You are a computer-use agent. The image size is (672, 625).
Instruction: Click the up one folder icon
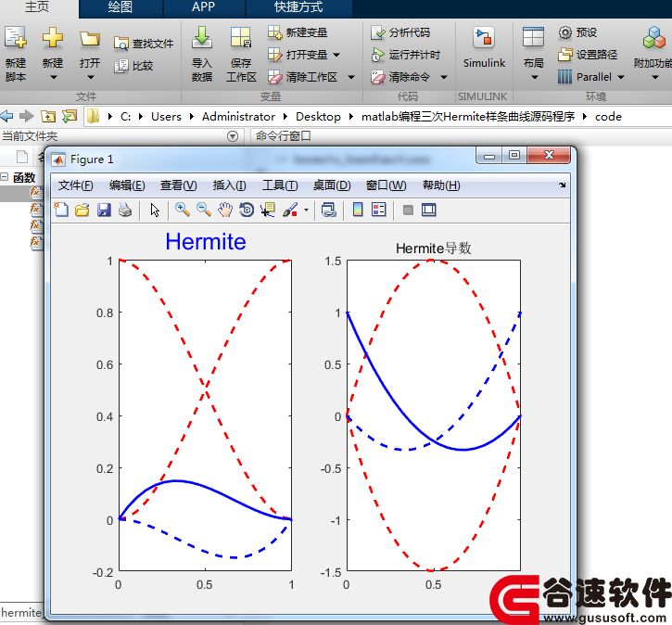coord(48,116)
